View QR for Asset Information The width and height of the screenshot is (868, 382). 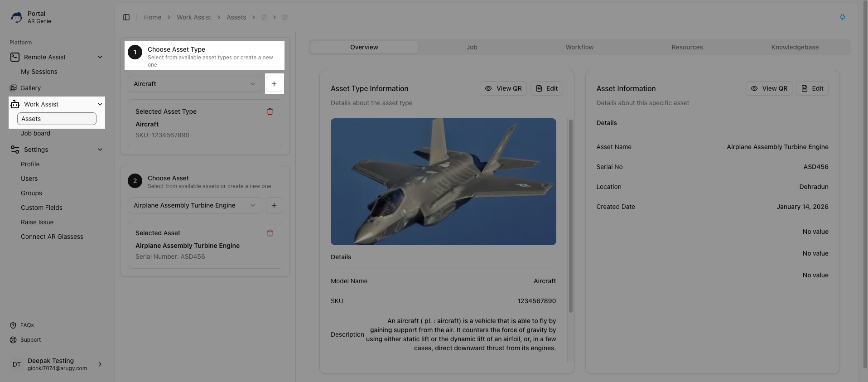[x=769, y=88]
